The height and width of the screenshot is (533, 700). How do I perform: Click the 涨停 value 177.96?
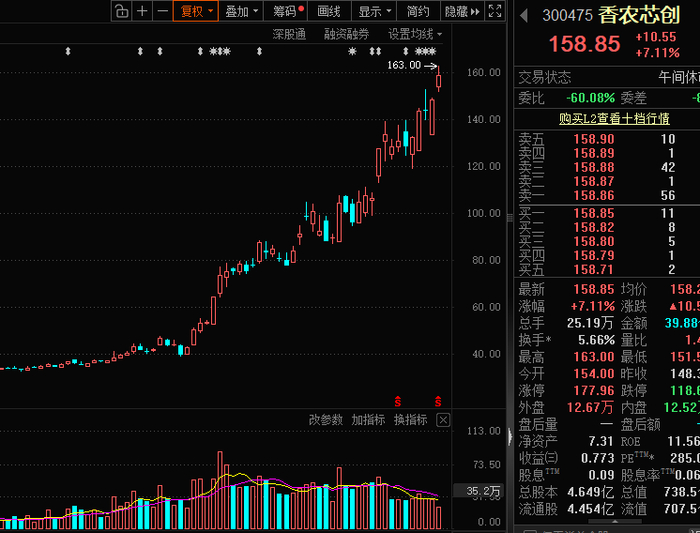[594, 391]
